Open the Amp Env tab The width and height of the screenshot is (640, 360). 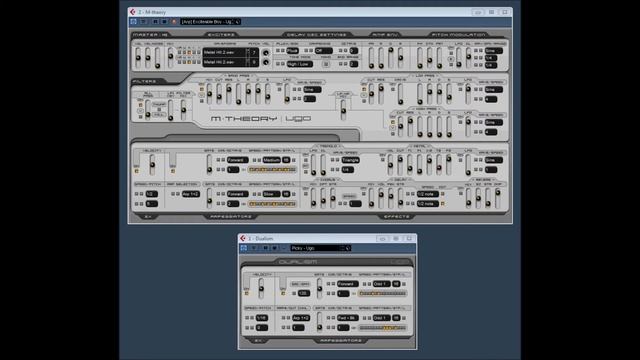click(x=384, y=35)
